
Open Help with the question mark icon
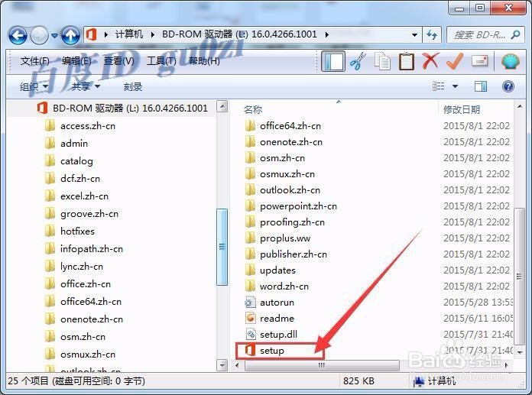click(x=508, y=86)
